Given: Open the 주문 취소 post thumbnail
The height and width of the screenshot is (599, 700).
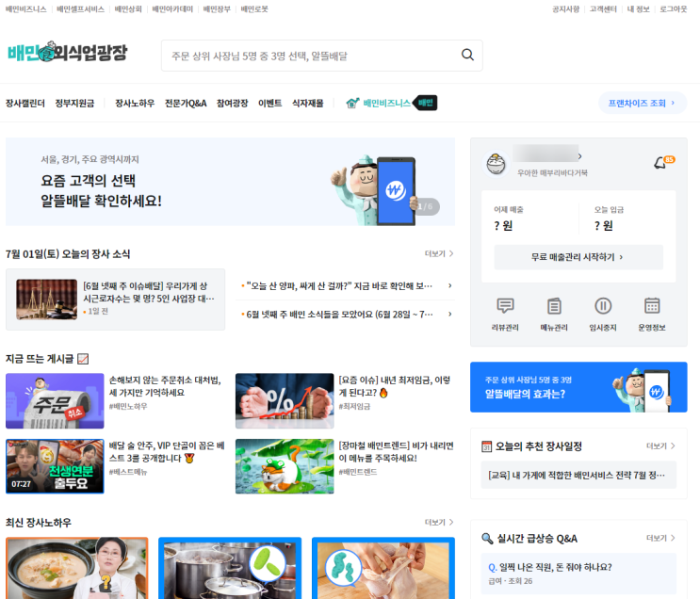Looking at the screenshot, I should [x=55, y=401].
